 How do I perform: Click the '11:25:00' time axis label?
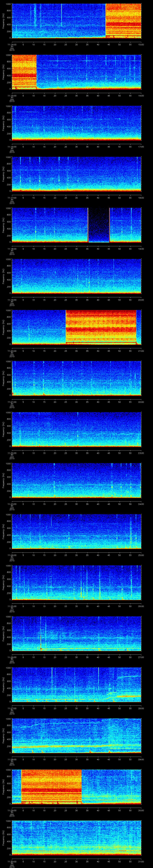click(12, 606)
